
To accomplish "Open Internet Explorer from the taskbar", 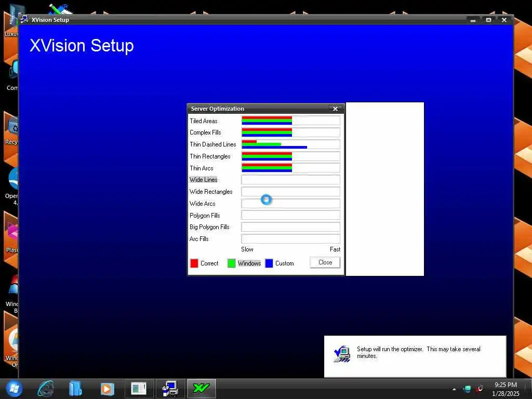I will 46,389.
